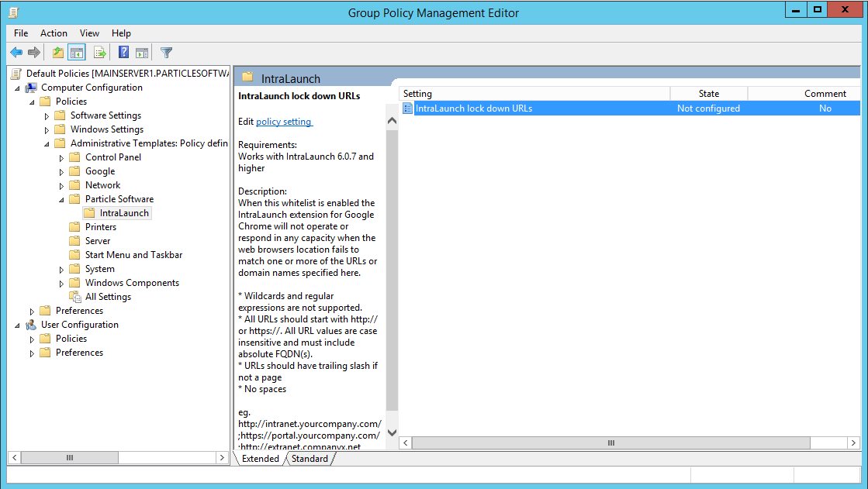Click the Software Settings folder icon

[x=60, y=115]
